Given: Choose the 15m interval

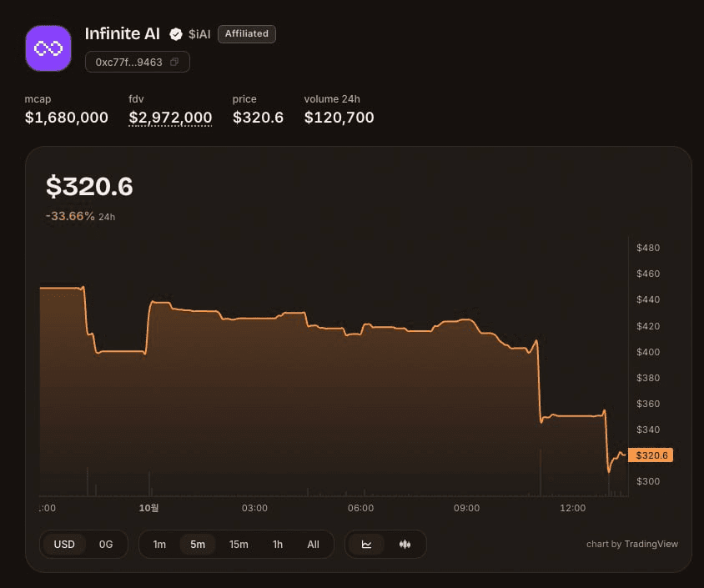Looking at the screenshot, I should pos(239,545).
